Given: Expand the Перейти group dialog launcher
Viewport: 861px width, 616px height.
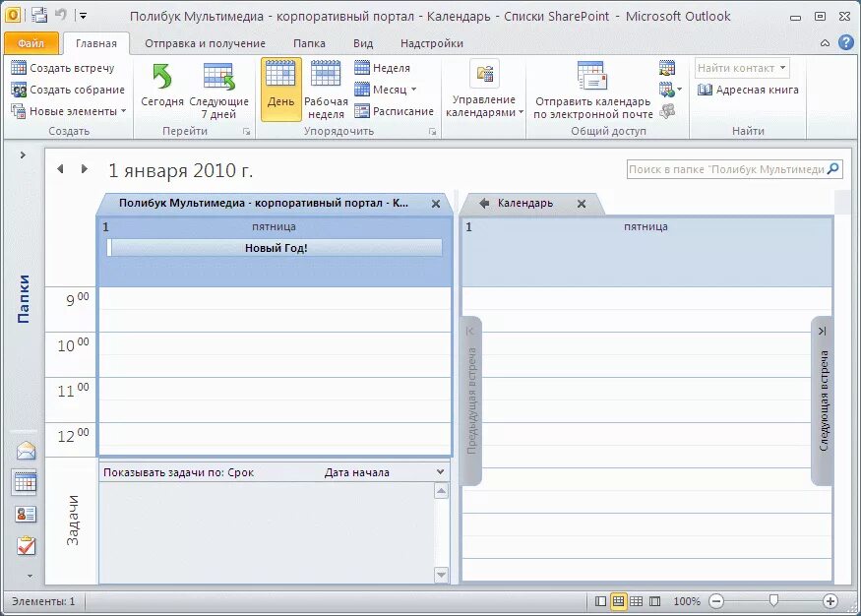Looking at the screenshot, I should [247, 132].
